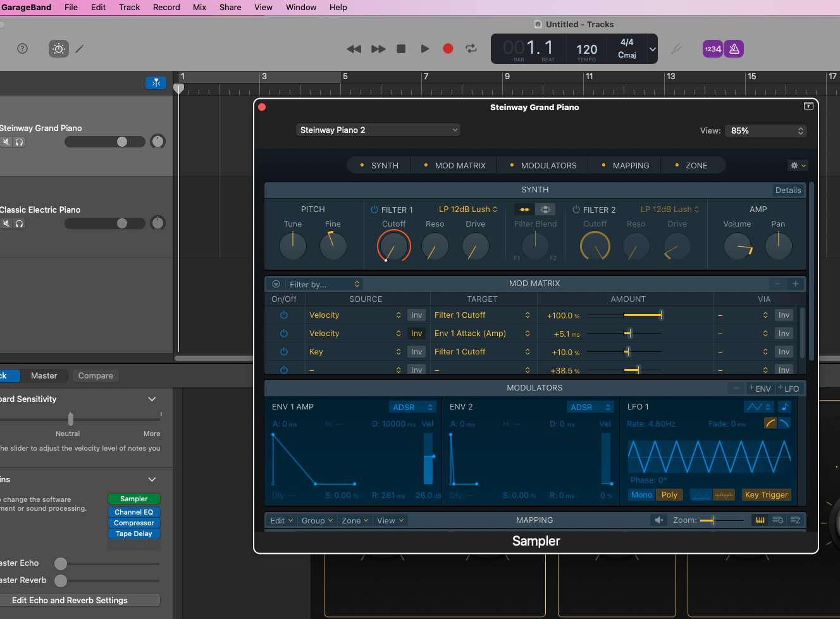
Task: Open the Steinway Piano 2 preset dropdown
Action: pyautogui.click(x=378, y=130)
